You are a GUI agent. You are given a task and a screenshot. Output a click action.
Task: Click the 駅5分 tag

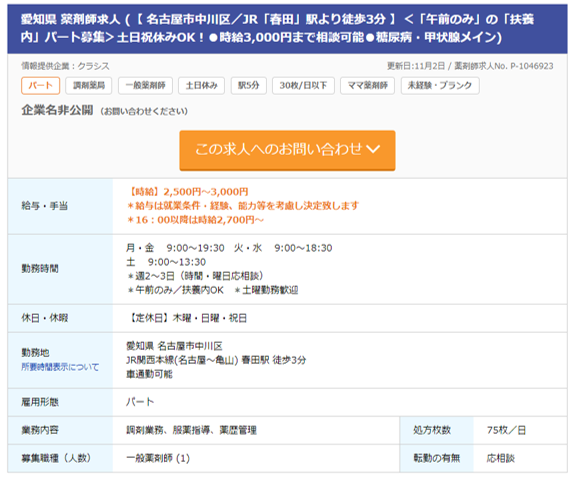pyautogui.click(x=248, y=86)
